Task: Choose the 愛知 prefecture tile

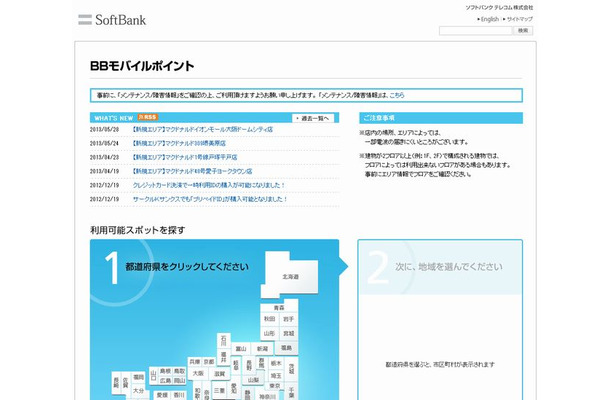Action: [x=234, y=388]
